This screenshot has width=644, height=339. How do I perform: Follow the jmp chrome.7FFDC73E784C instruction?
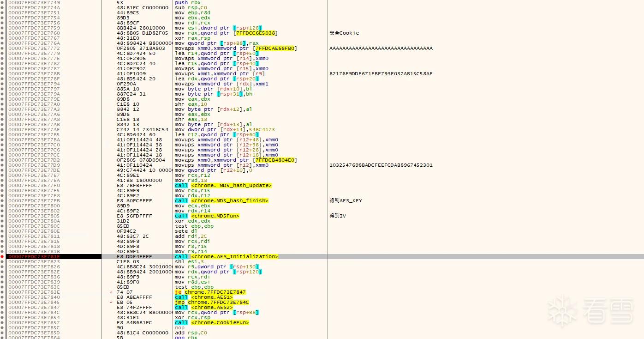(x=212, y=302)
